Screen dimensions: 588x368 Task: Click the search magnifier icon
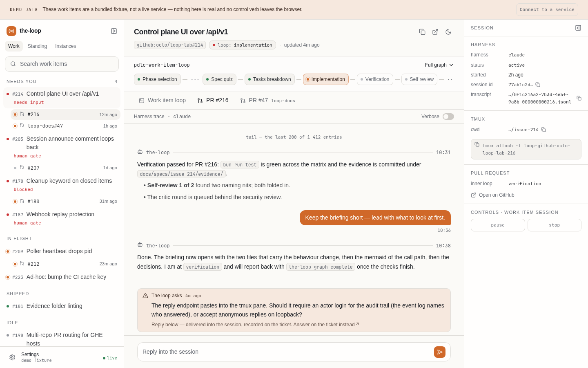[x=13, y=64]
